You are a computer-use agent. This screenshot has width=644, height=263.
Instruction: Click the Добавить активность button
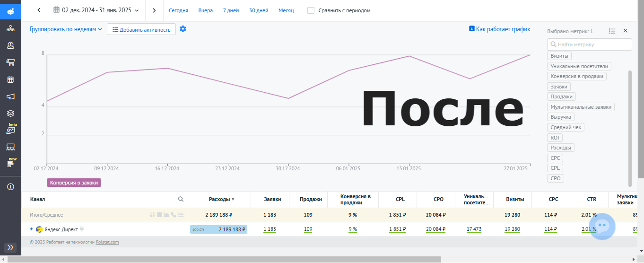click(141, 29)
